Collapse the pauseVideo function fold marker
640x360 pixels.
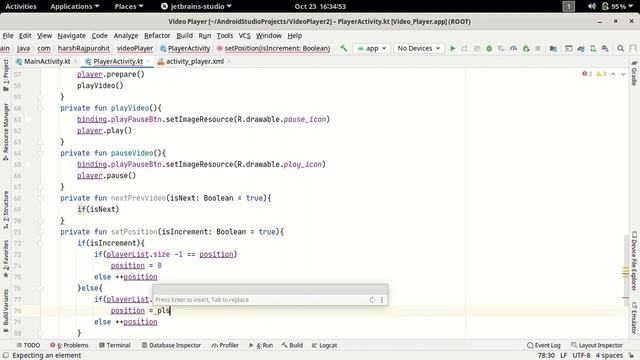(40, 153)
